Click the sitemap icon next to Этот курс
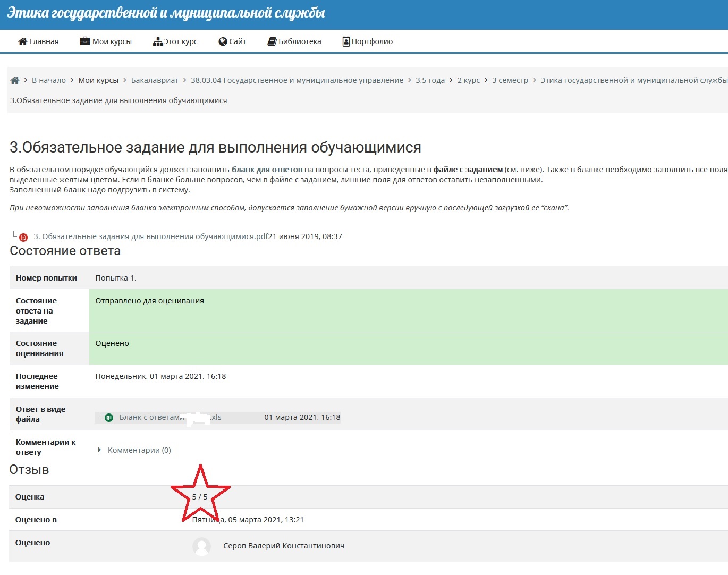The image size is (728, 575). [x=158, y=41]
